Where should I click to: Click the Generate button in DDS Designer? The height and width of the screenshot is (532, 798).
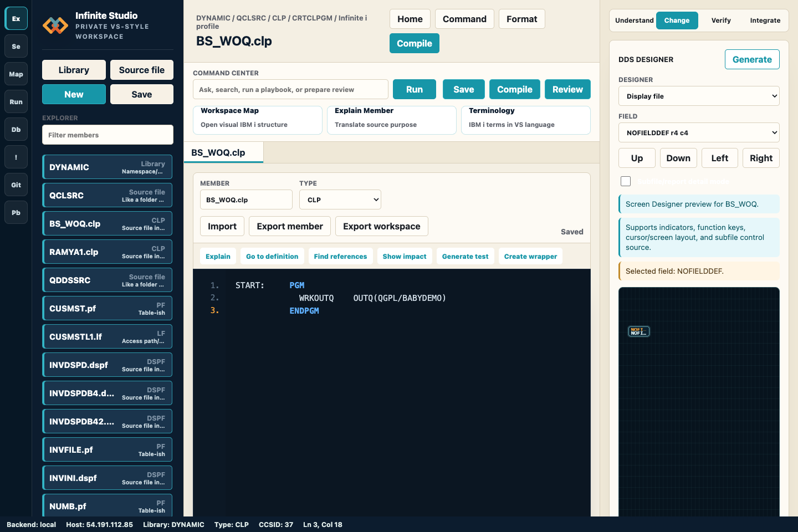point(752,59)
